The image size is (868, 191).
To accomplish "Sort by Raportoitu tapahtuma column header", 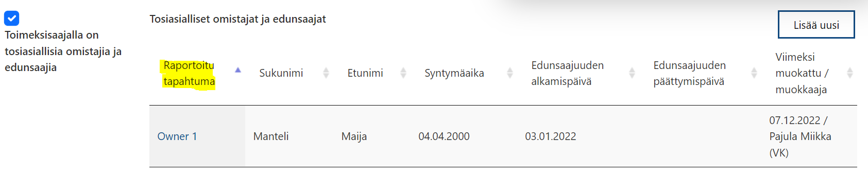I will point(189,74).
